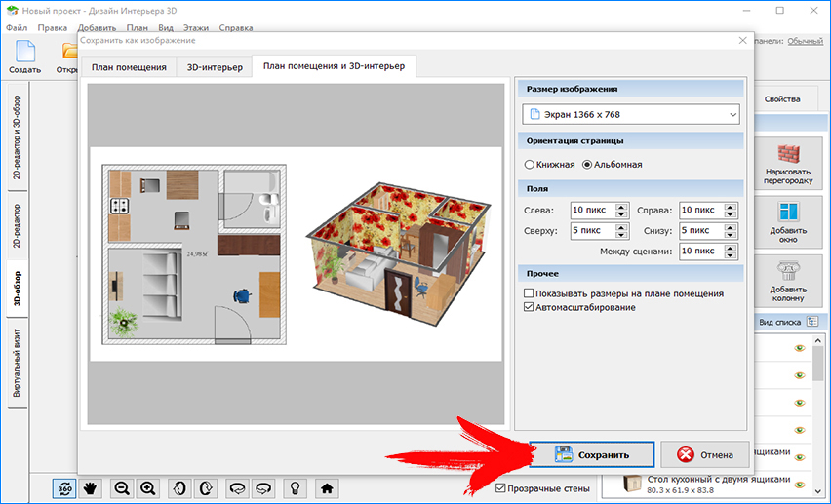
Task: Open the Вид menu
Action: (x=166, y=27)
